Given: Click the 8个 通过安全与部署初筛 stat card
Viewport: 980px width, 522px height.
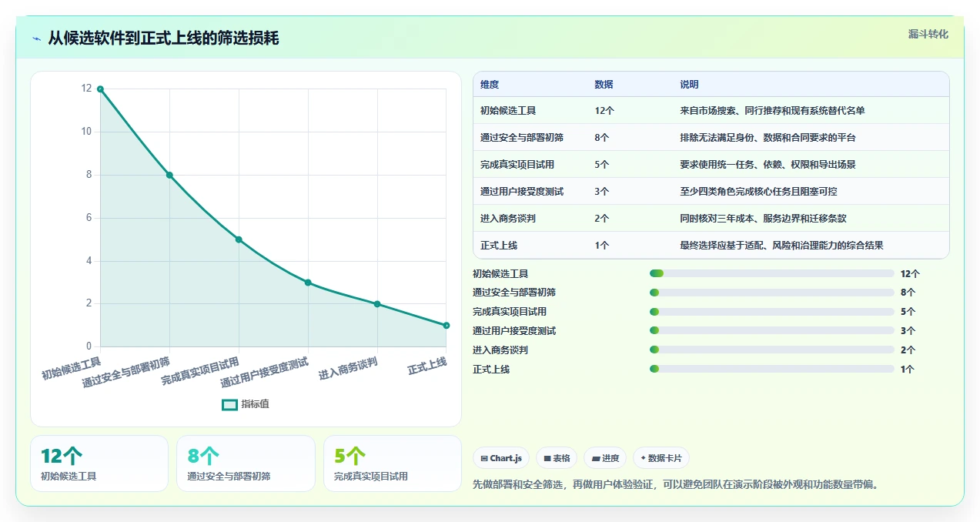Looking at the screenshot, I should tap(246, 463).
